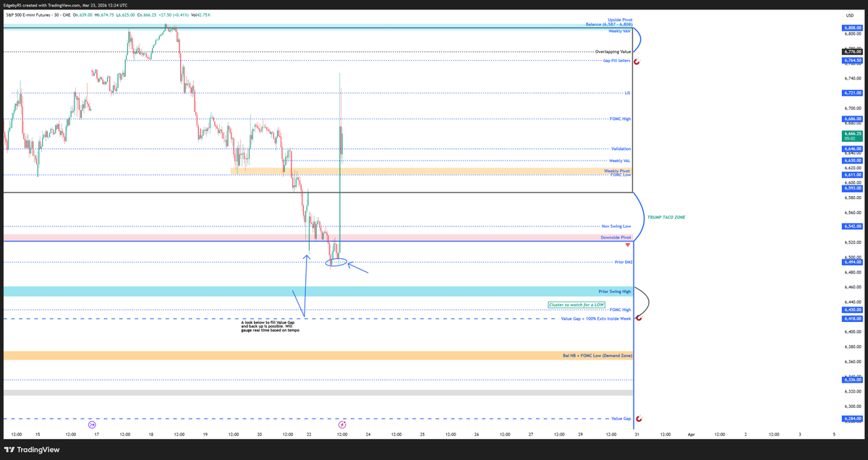868x460 pixels.
Task: Click the LIS line label
Action: (628, 93)
